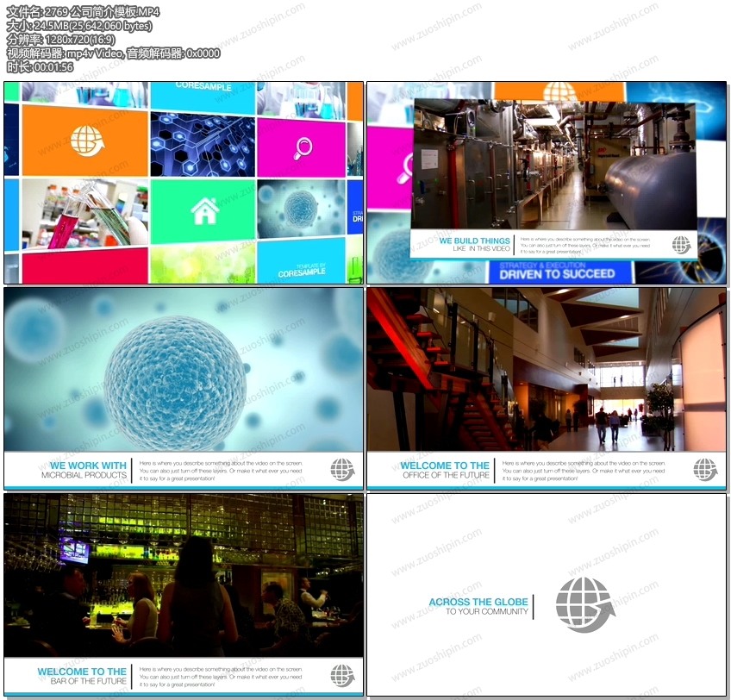Click the blue hexagon pattern tile
Viewport: 731px width, 700px height.
(x=203, y=145)
